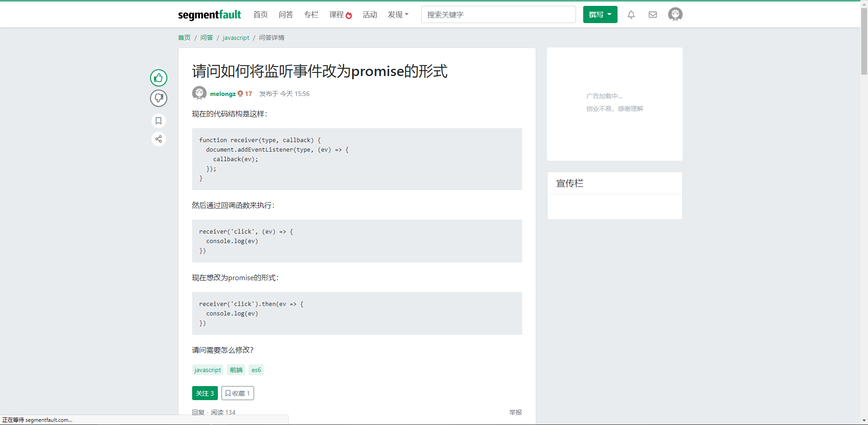
Task: Share the question via share icon
Action: click(159, 139)
